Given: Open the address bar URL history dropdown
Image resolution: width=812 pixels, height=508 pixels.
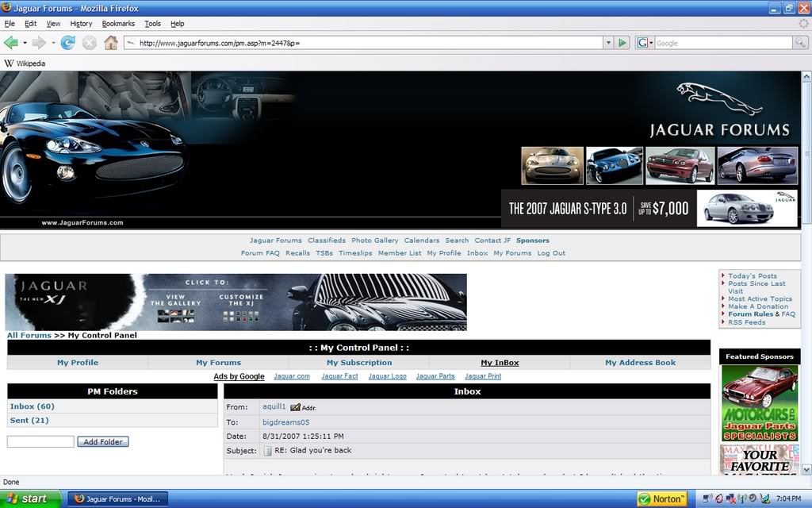Looking at the screenshot, I should [x=608, y=43].
